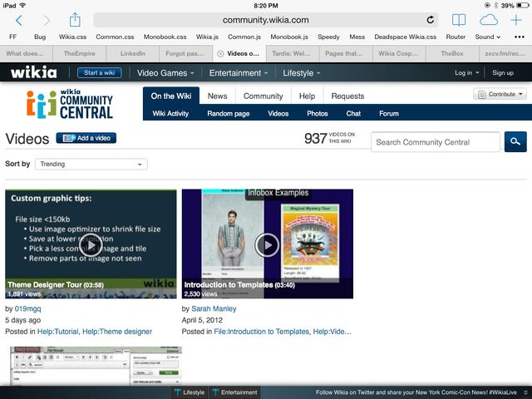
Task: Play the Theme Designer Tour video
Action: pyautogui.click(x=91, y=244)
